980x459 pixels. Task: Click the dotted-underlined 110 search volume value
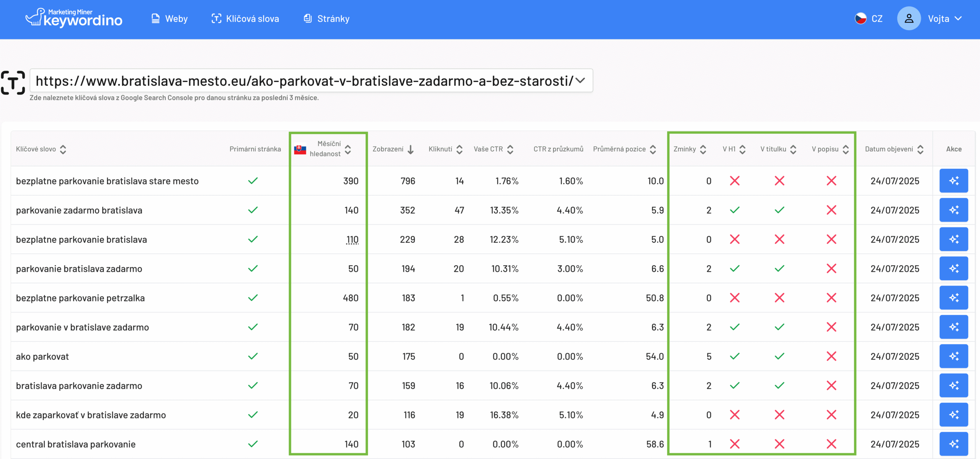[352, 240]
